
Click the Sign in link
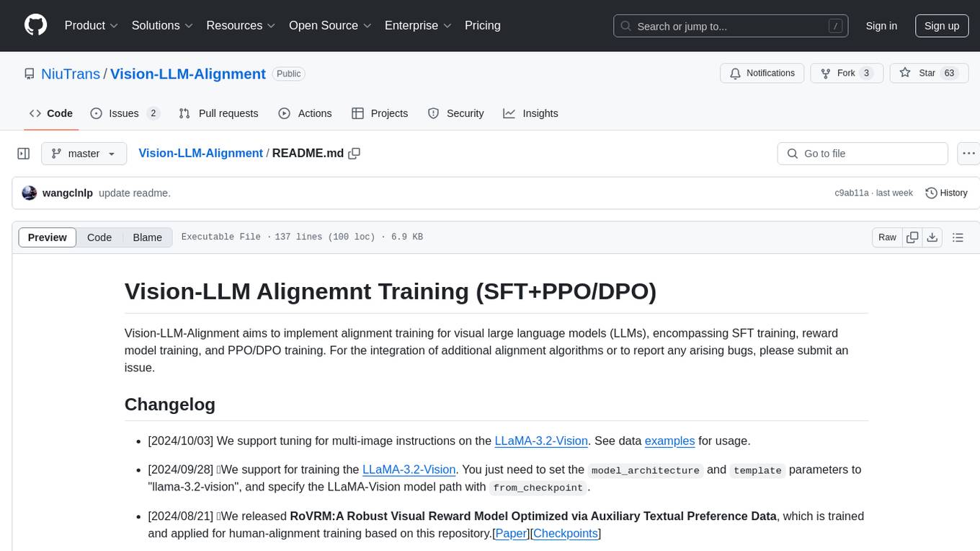pyautogui.click(x=881, y=26)
